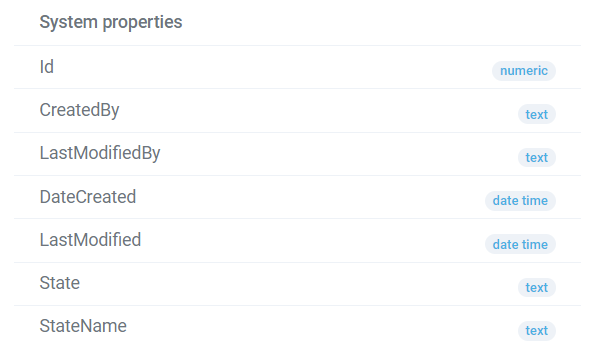Image resolution: width=597 pixels, height=362 pixels.
Task: Open the LastModifiedBy property
Action: [x=100, y=153]
